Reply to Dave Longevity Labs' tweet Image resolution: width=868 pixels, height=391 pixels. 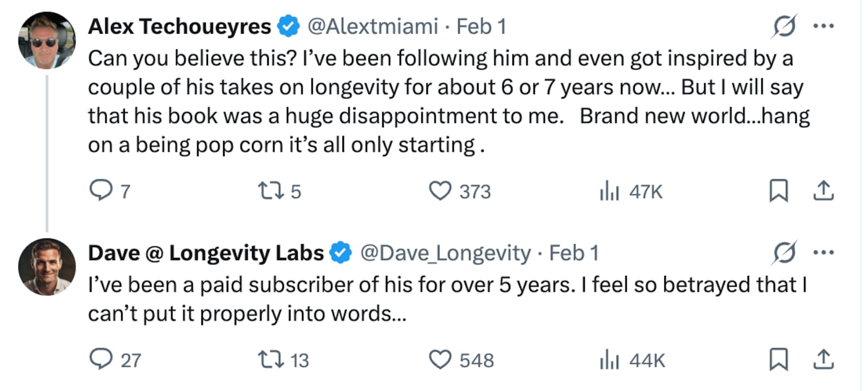[x=100, y=359]
